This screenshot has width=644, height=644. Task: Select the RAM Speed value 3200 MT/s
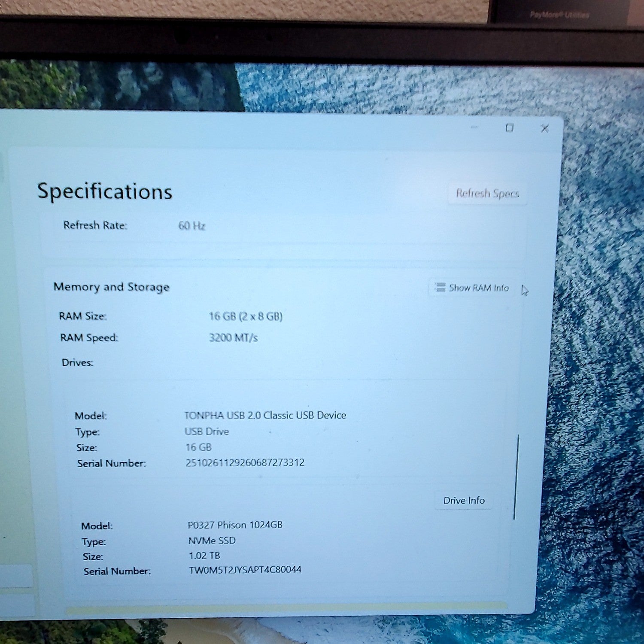(x=233, y=337)
